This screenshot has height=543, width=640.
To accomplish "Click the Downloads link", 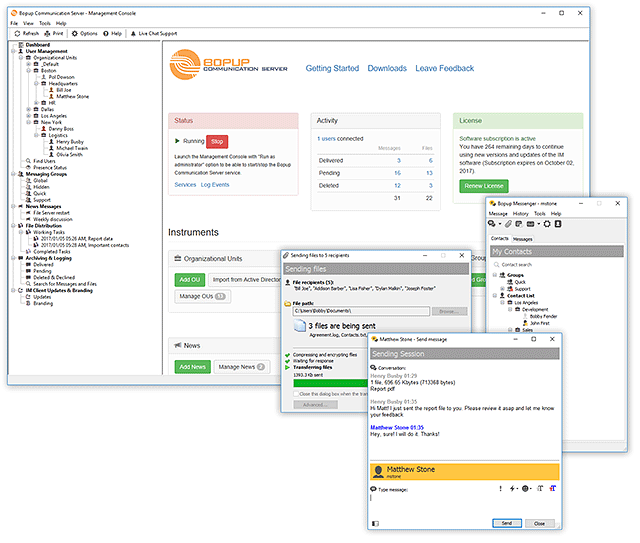I will tap(387, 68).
